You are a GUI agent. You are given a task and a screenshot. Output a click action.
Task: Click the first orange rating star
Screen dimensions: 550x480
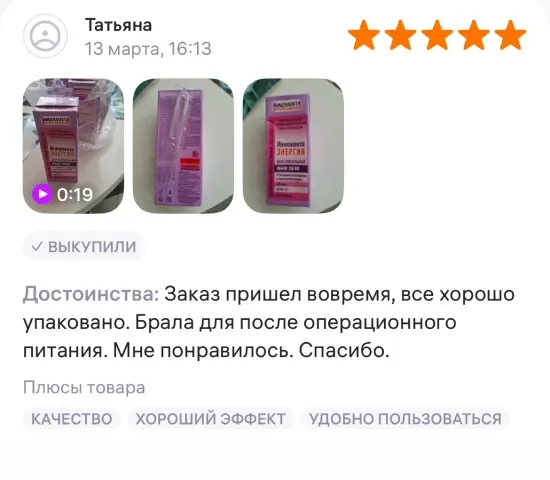[364, 34]
